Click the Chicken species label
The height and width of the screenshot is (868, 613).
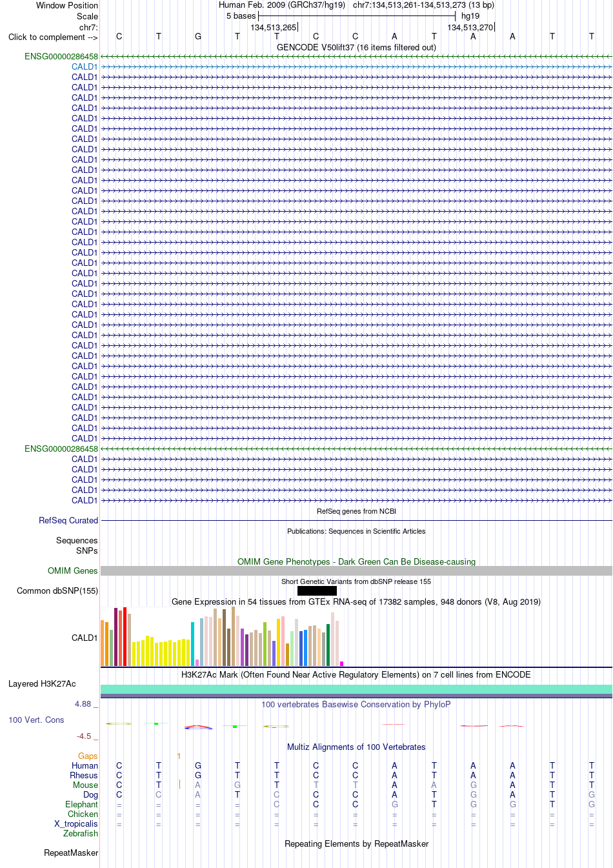click(x=83, y=814)
